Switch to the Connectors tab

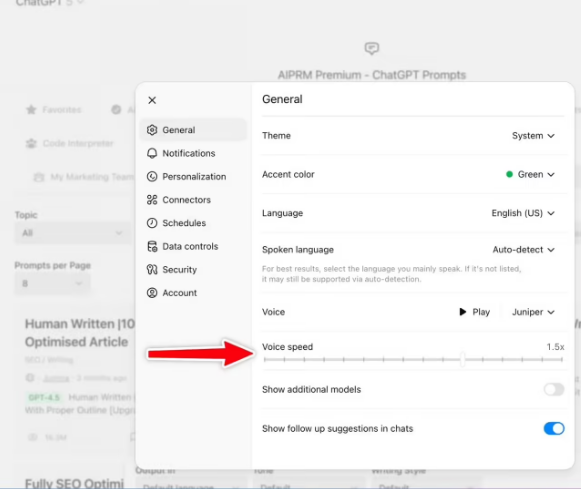193,200
